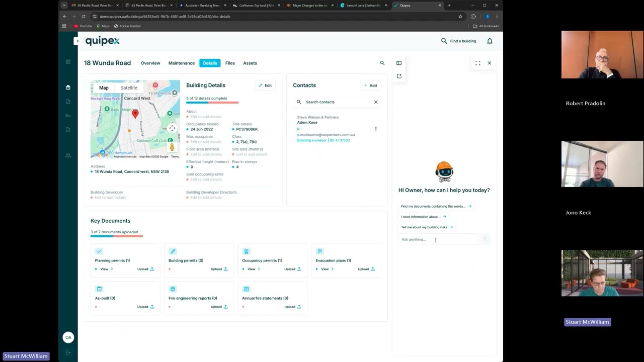Switch to the Assets tab

pyautogui.click(x=250, y=63)
